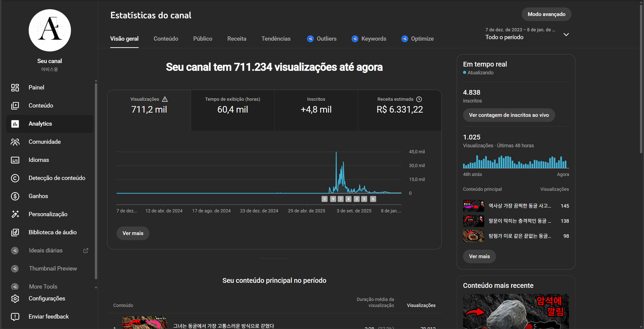The height and width of the screenshot is (329, 644).
Task: Open the Receita tab
Action: [237, 39]
